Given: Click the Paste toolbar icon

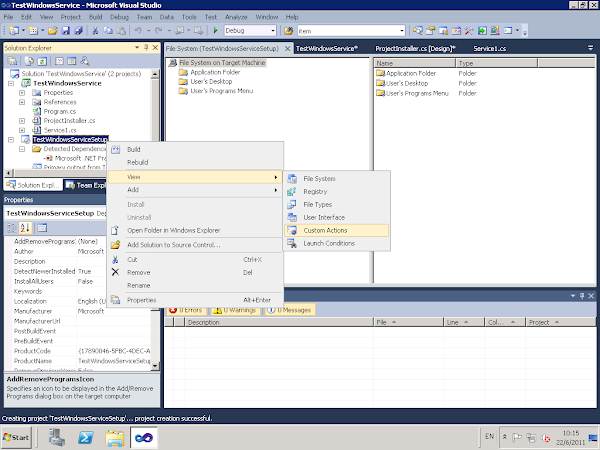Looking at the screenshot, I should [x=121, y=31].
